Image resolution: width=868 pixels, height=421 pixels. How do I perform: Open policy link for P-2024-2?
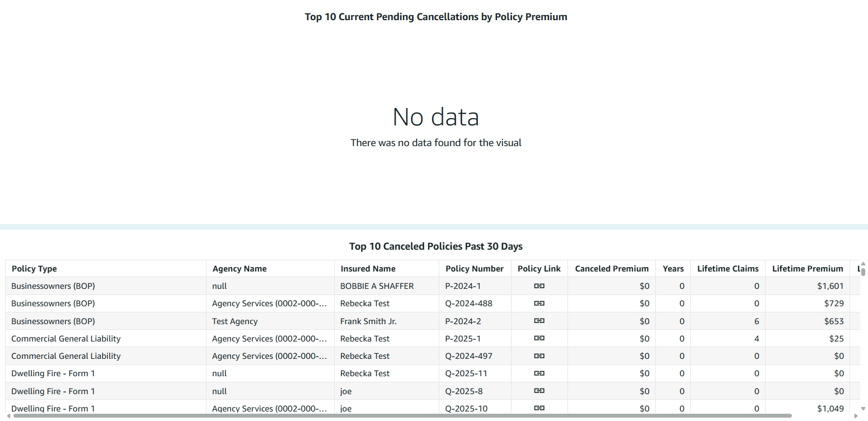coord(539,321)
